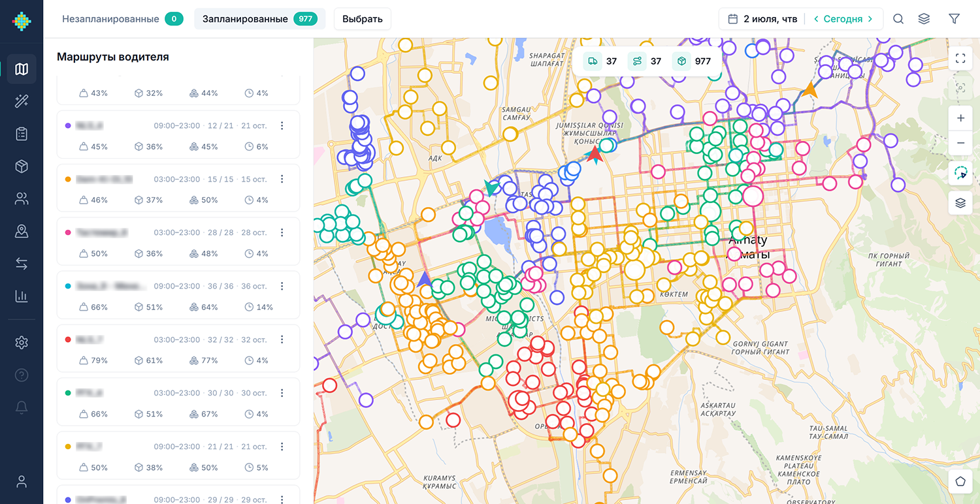Open the magic wand auto-planning section
Viewport: 980px width, 504px height.
click(x=22, y=101)
